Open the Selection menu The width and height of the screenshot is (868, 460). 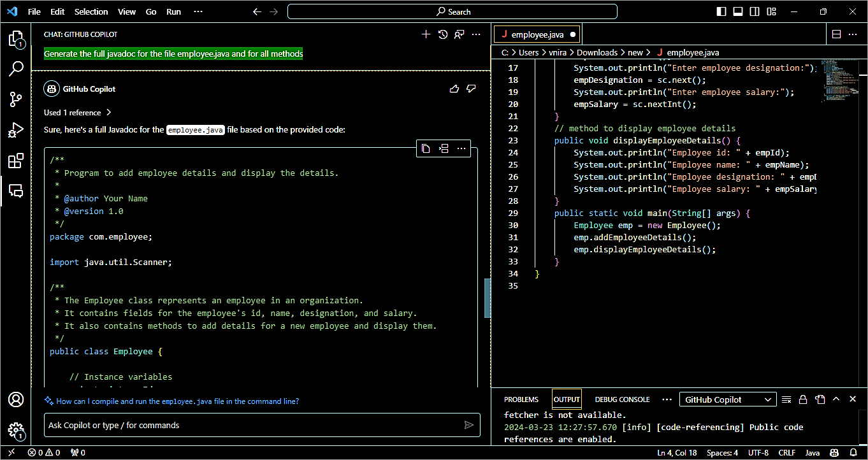click(x=91, y=11)
